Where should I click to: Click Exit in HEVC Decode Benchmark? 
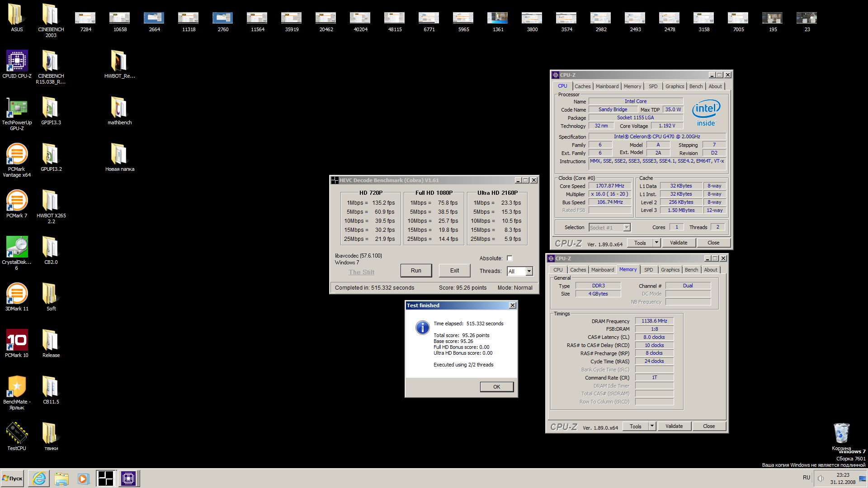[454, 271]
